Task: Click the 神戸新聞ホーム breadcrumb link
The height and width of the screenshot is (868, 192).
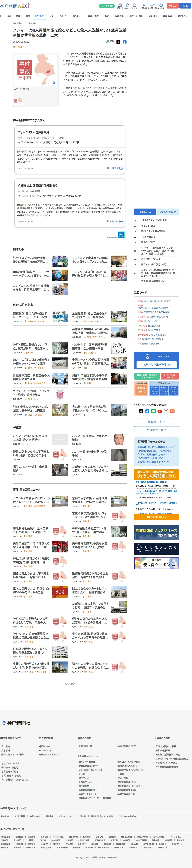Action: 19,23
